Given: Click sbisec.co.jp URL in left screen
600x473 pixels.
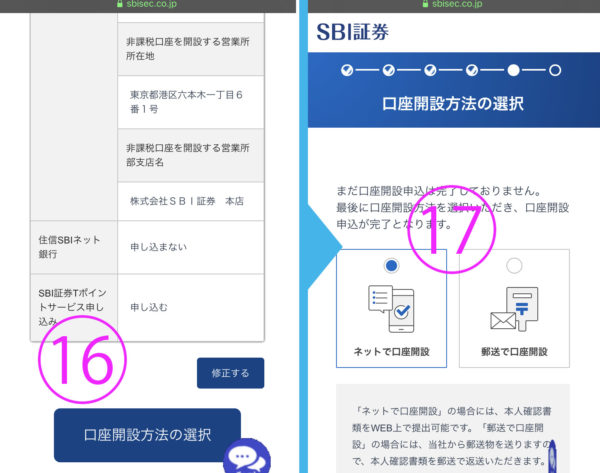Looking at the screenshot, I should pos(152,4).
